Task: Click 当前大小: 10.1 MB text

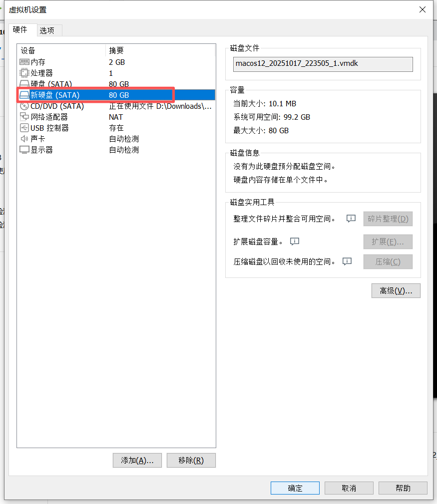Action: click(x=265, y=103)
